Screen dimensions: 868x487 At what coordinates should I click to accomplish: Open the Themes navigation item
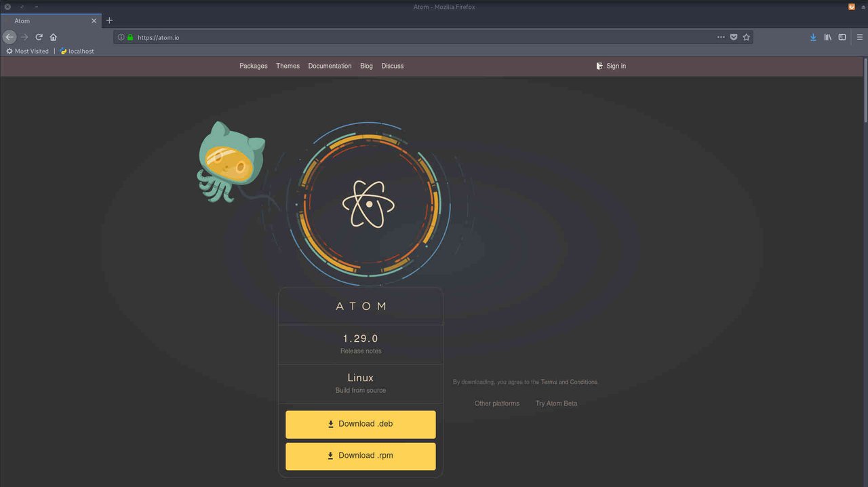coord(288,66)
